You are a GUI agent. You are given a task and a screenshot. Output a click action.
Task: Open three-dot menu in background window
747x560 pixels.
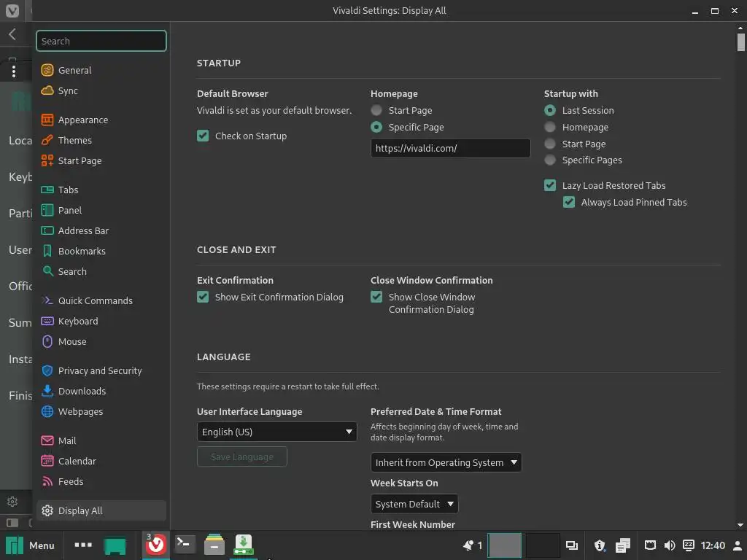click(x=14, y=71)
